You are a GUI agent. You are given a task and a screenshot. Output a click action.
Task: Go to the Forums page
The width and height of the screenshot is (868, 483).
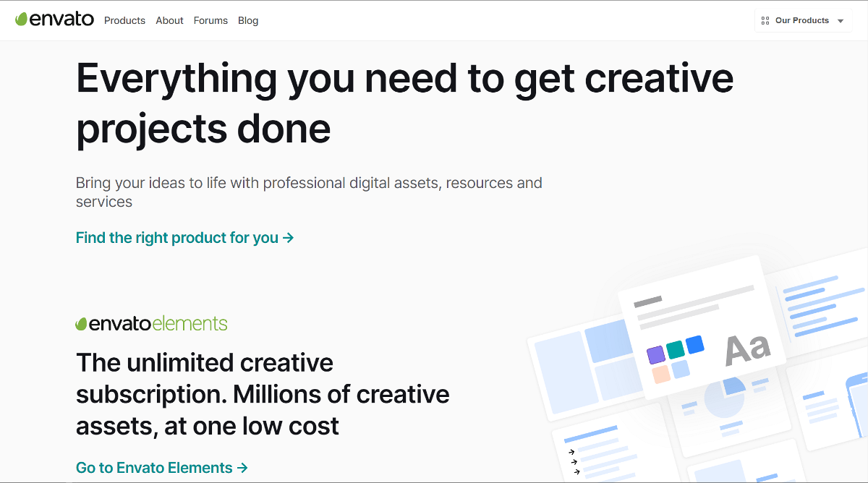click(210, 20)
